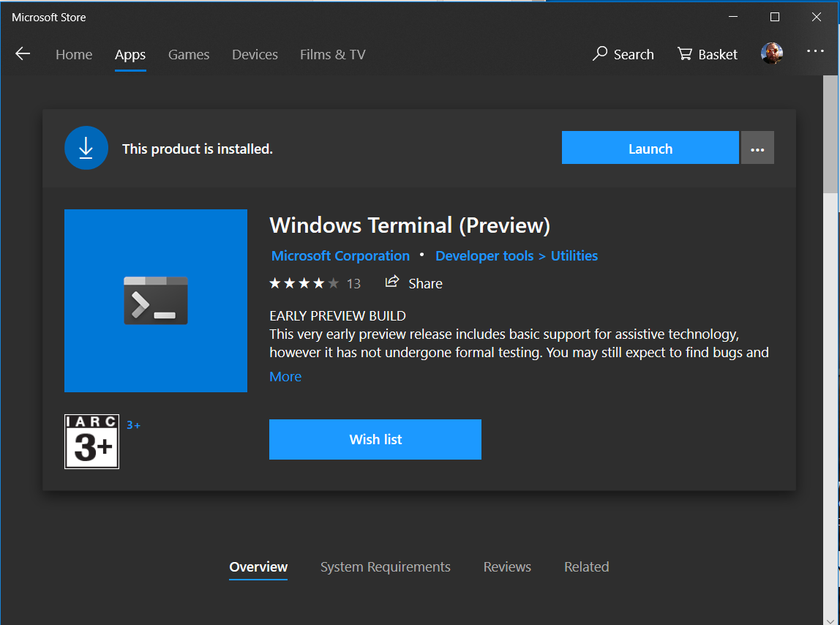Click the user profile avatar
Screen dimensions: 840x625
pos(771,53)
